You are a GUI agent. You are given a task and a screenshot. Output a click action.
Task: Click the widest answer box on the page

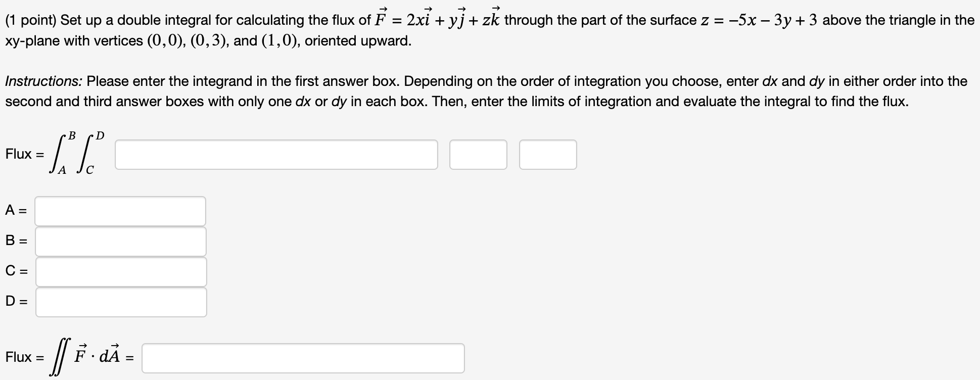[x=276, y=155]
